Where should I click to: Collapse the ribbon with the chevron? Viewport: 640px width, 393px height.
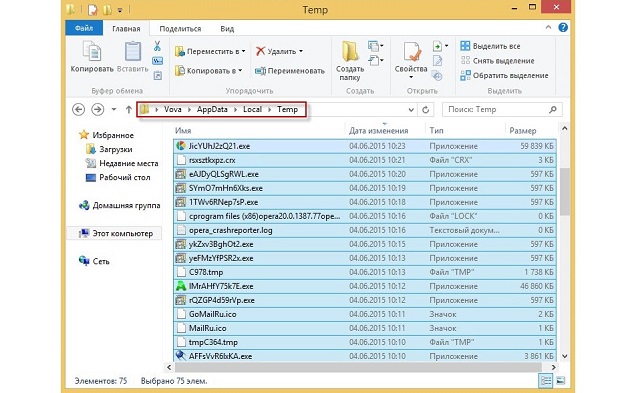click(x=548, y=27)
